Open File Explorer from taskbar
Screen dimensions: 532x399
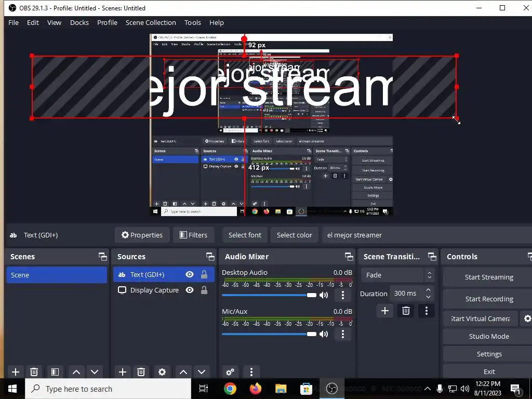(281, 389)
